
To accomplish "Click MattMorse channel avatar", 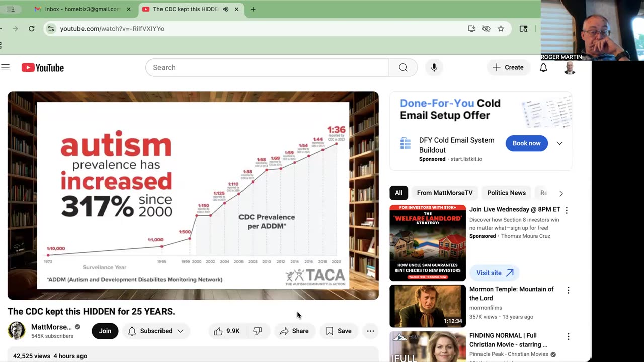I will 17,331.
